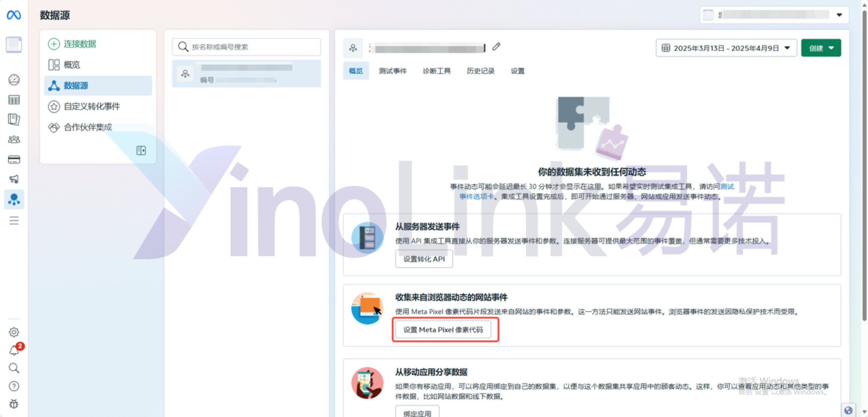868x417 pixels.
Task: Click the globe icon at bottom right
Action: [x=848, y=410]
